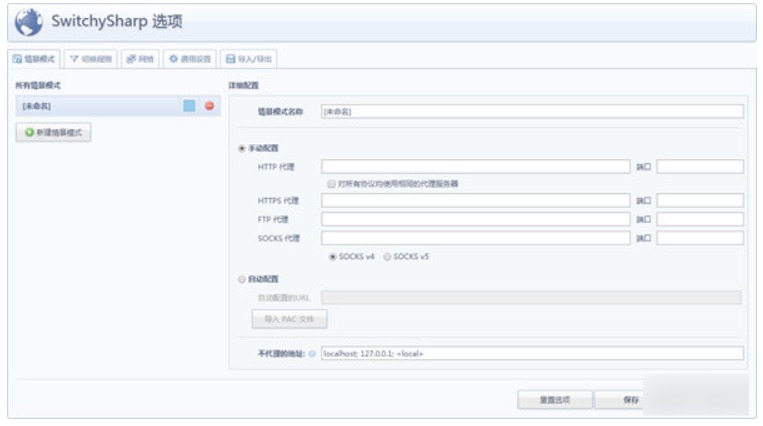Viewport: 763px width, 426px height.
Task: Enable same proxy for all protocols checkbox
Action: (x=331, y=184)
